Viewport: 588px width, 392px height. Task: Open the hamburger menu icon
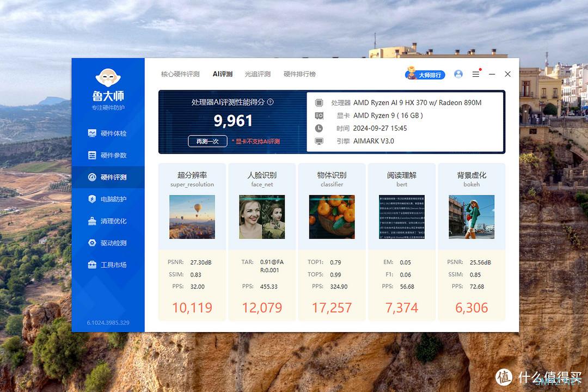pyautogui.click(x=476, y=74)
